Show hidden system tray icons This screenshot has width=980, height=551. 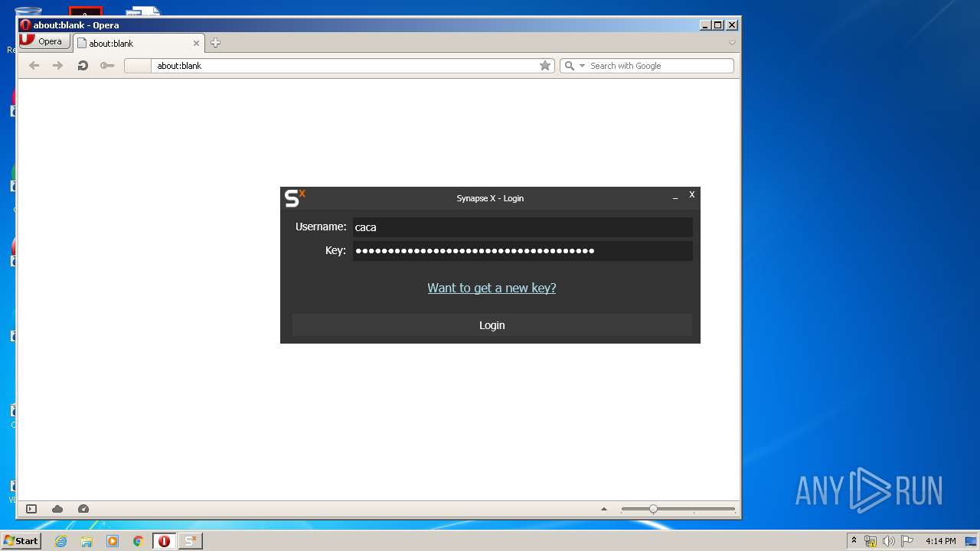click(x=854, y=541)
